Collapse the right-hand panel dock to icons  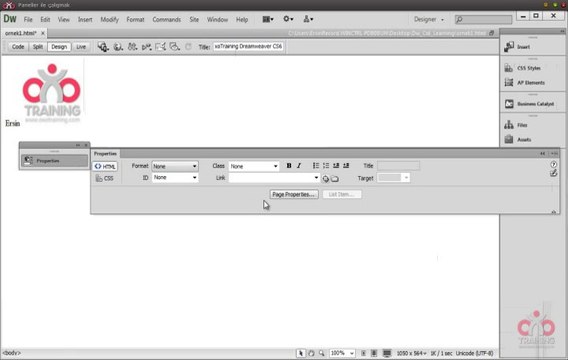tap(562, 32)
